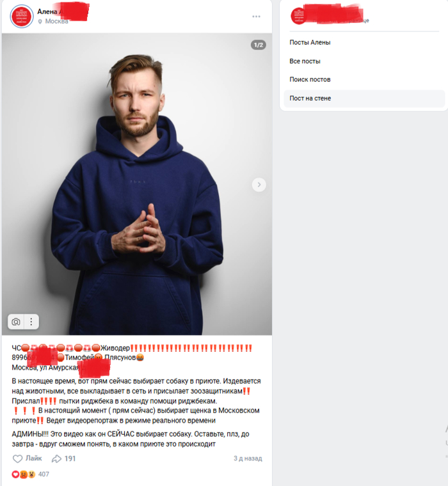Image resolution: width=448 pixels, height=486 pixels.
Task: Select Пост на стене item
Action: 364,98
